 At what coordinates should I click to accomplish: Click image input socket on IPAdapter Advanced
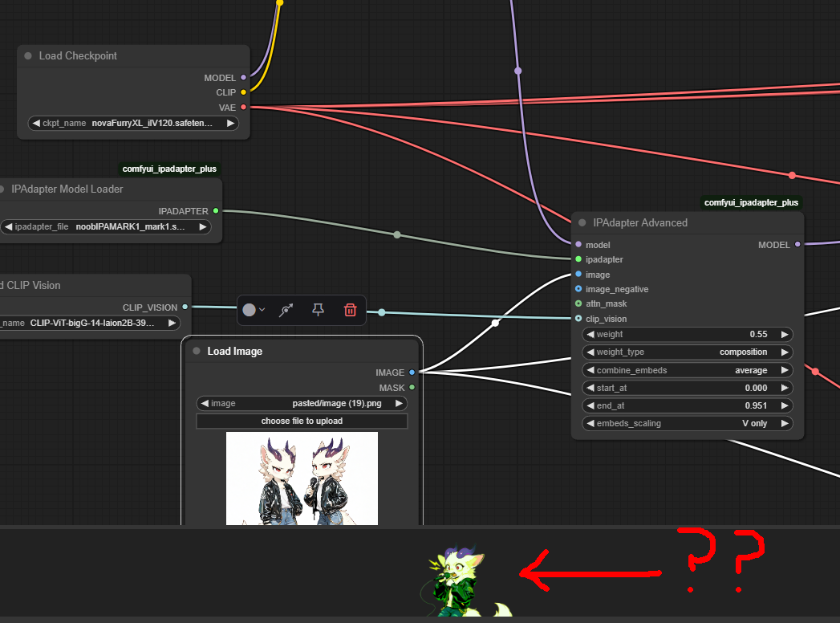[x=578, y=274]
